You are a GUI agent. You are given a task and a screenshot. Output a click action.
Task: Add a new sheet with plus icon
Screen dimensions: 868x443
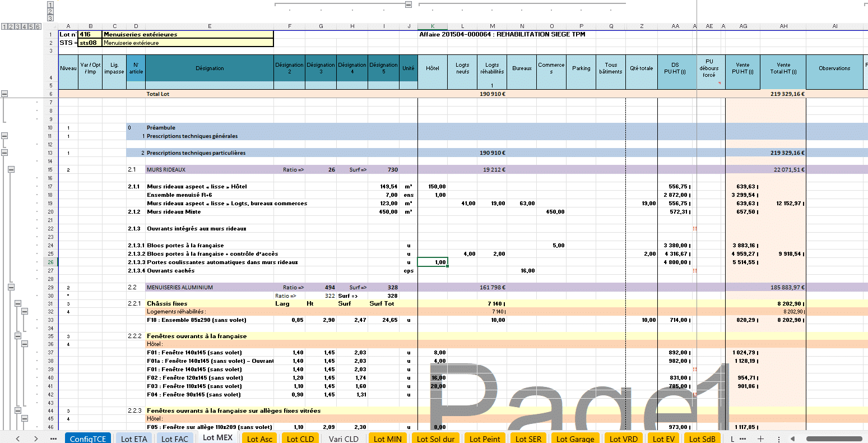[x=760, y=439]
